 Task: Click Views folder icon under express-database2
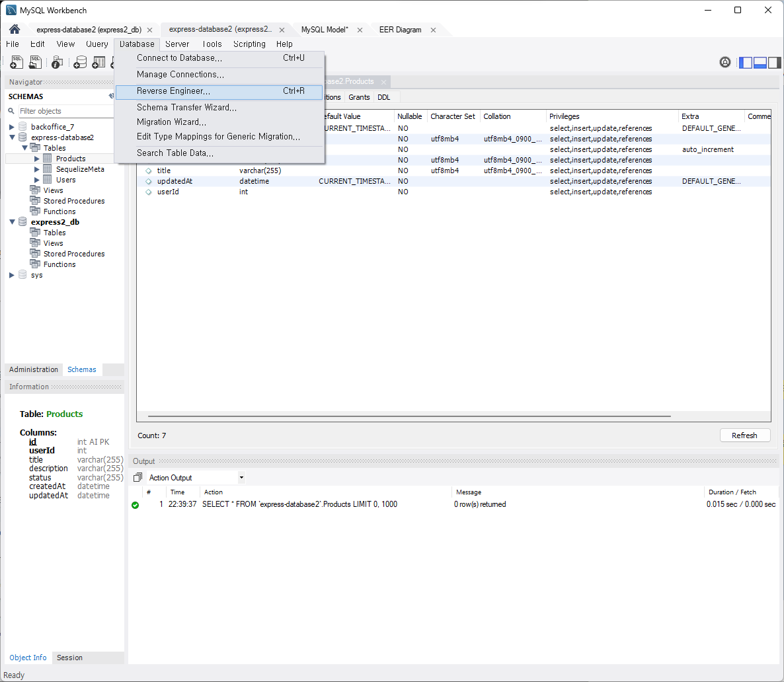pos(35,190)
